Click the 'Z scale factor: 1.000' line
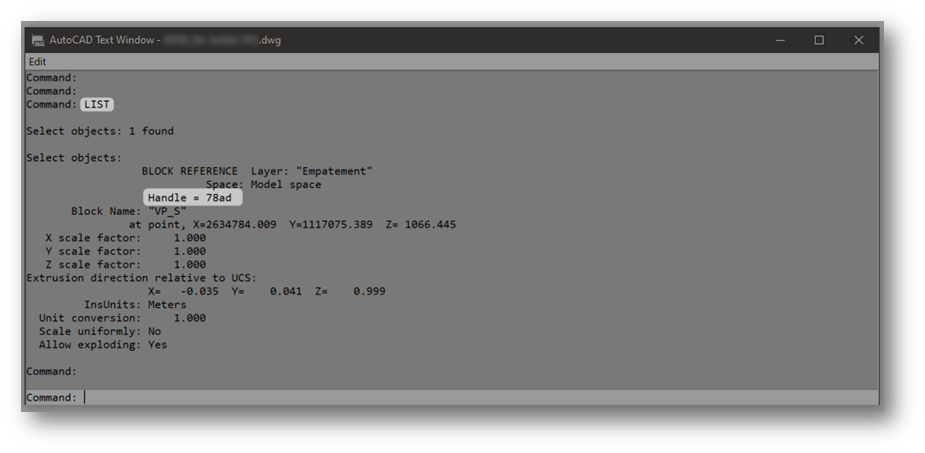This screenshot has height=453, width=925. click(126, 265)
